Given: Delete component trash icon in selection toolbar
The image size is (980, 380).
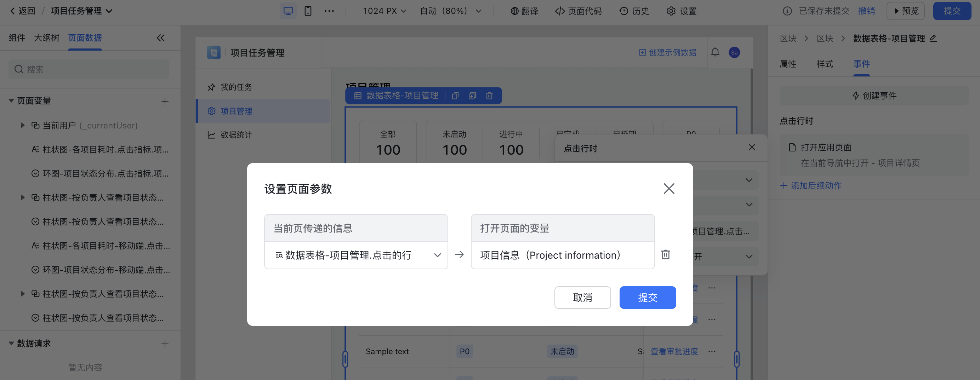Looking at the screenshot, I should (x=489, y=96).
